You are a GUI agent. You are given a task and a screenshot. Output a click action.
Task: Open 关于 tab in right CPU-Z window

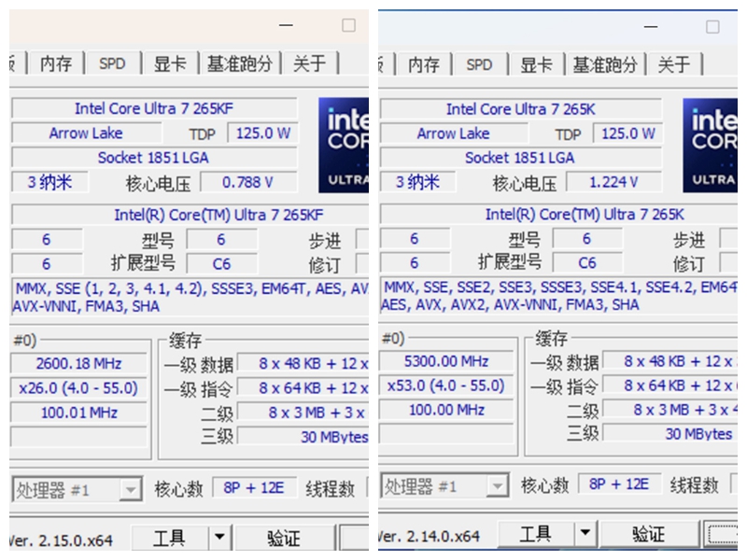(673, 64)
